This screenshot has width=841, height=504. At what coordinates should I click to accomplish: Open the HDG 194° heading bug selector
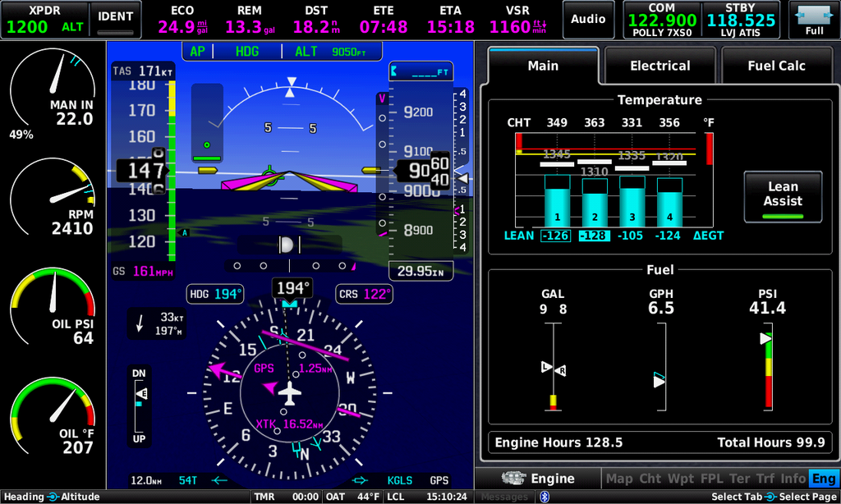click(x=215, y=294)
